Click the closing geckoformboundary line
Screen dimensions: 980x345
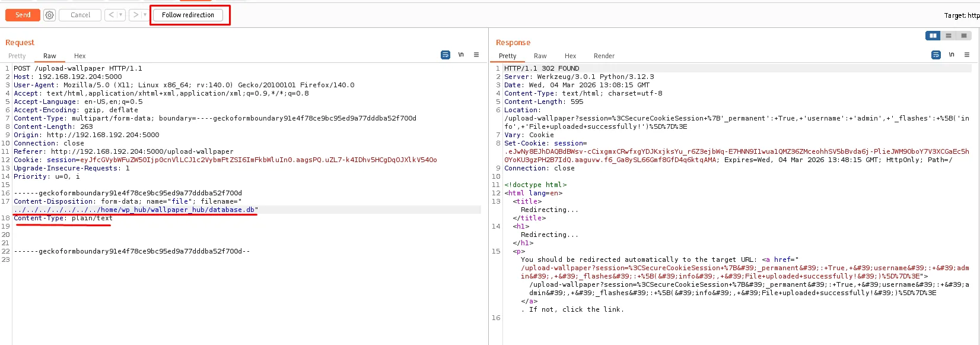[132, 251]
